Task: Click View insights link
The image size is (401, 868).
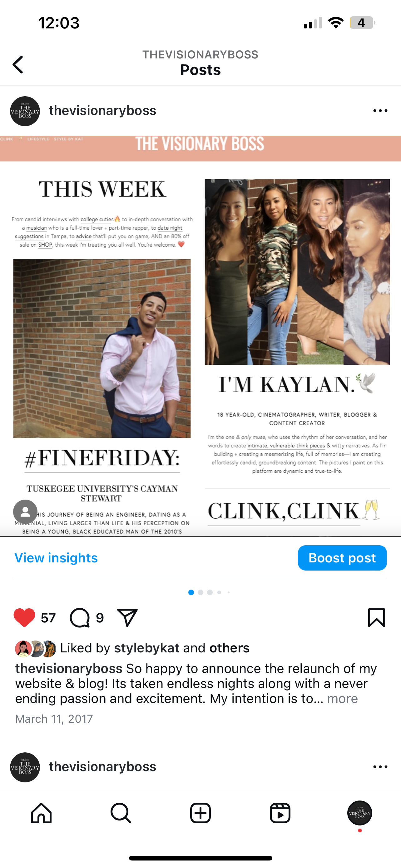Action: [56, 558]
